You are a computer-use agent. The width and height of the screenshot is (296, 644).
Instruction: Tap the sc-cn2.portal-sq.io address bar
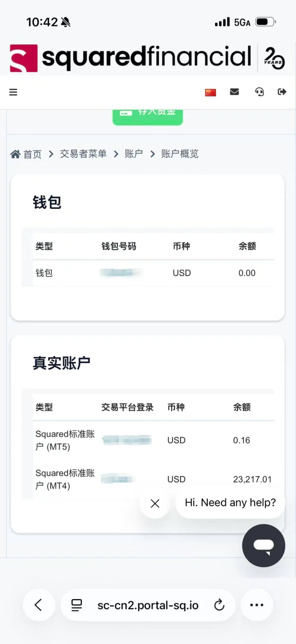point(148,605)
